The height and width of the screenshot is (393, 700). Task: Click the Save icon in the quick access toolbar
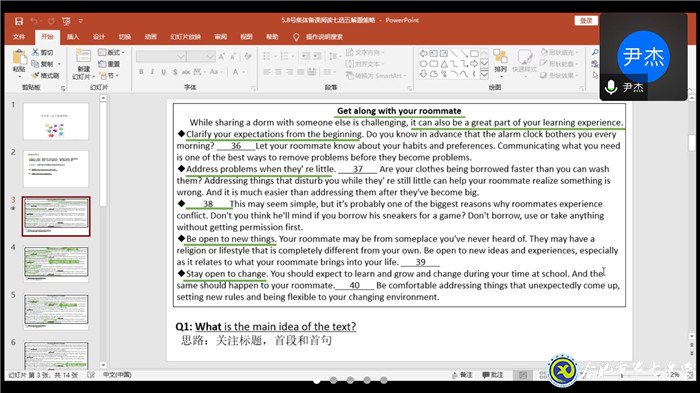[x=19, y=21]
